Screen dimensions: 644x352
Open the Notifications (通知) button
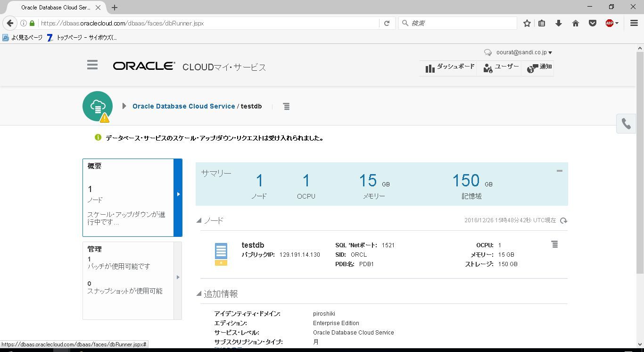[x=538, y=67]
